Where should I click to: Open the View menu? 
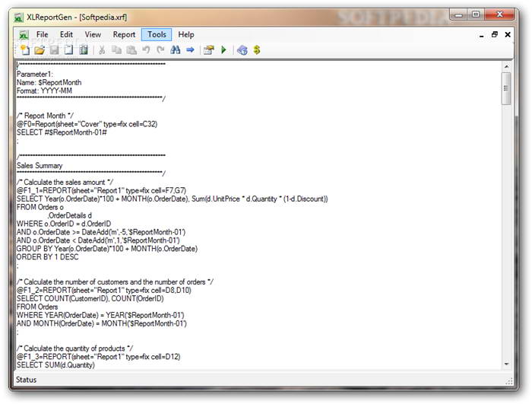click(x=93, y=35)
